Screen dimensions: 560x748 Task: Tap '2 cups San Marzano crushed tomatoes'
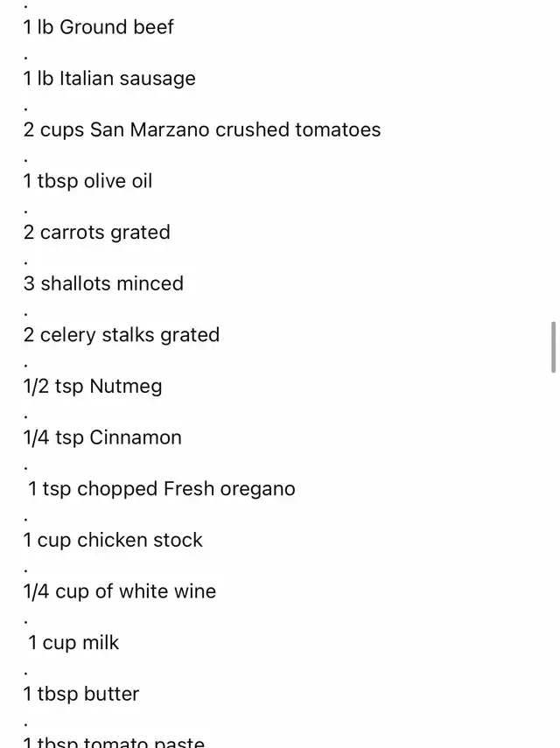202,129
